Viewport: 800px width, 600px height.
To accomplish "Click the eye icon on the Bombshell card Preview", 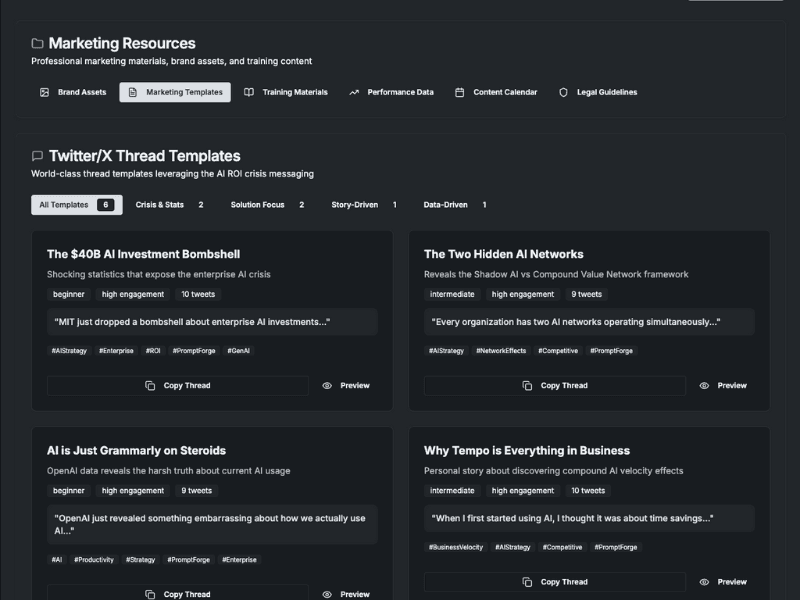I will [326, 385].
